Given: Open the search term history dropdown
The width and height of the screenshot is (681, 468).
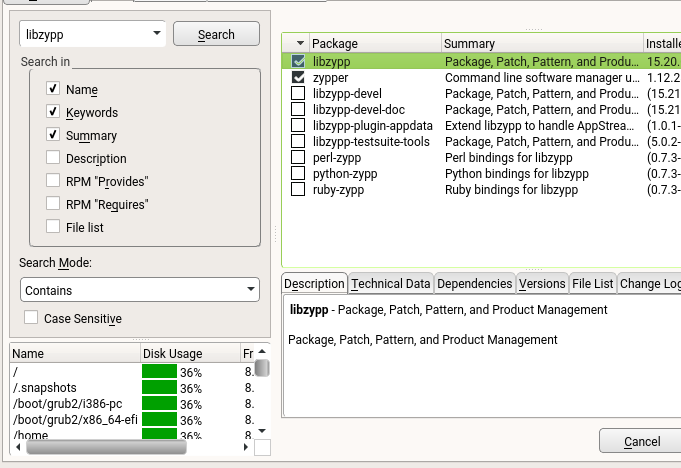Looking at the screenshot, I should [157, 33].
